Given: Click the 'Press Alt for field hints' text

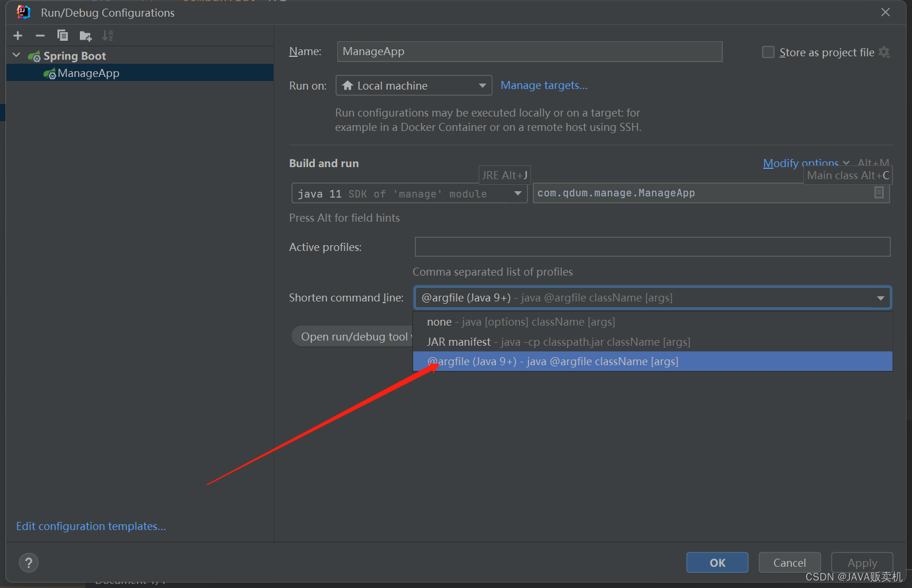Looking at the screenshot, I should (x=344, y=218).
